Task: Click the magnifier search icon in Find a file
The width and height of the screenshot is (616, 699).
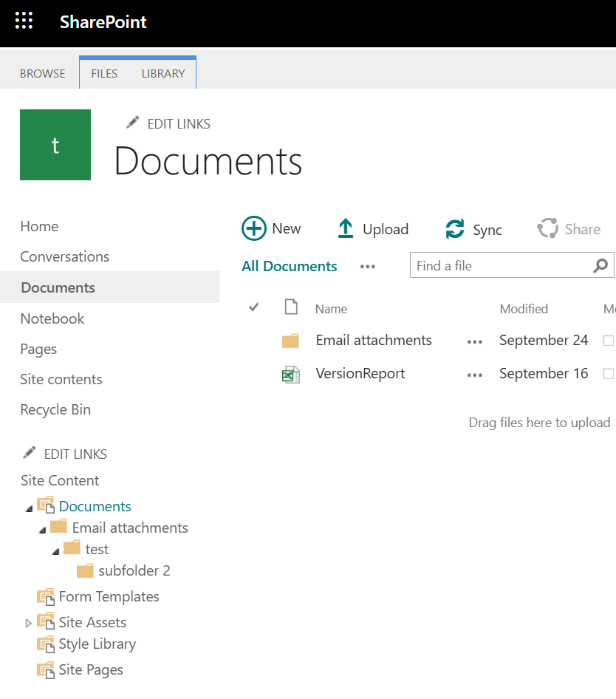Action: coord(600,266)
